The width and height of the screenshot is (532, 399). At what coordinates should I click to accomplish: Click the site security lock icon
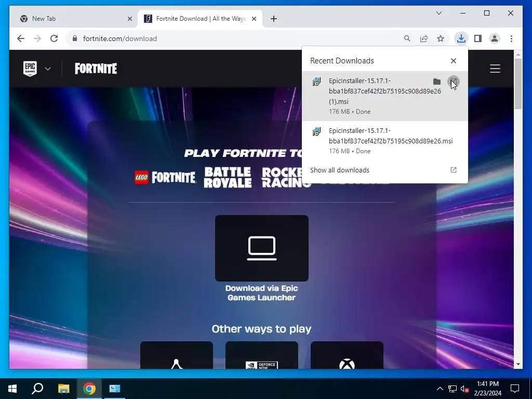pyautogui.click(x=75, y=38)
